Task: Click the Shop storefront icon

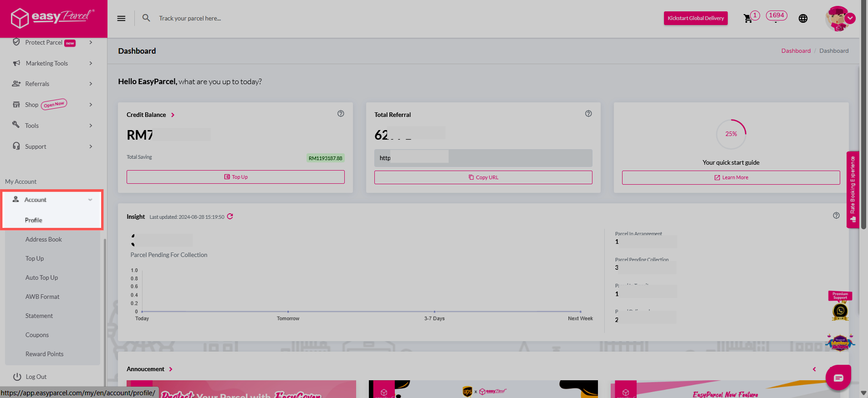Action: [16, 105]
